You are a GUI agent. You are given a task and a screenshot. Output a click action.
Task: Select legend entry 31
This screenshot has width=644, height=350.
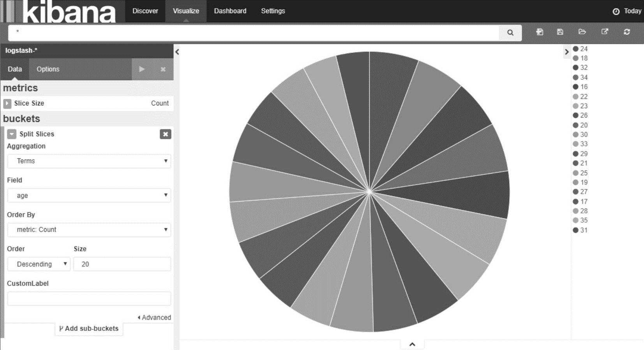580,230
